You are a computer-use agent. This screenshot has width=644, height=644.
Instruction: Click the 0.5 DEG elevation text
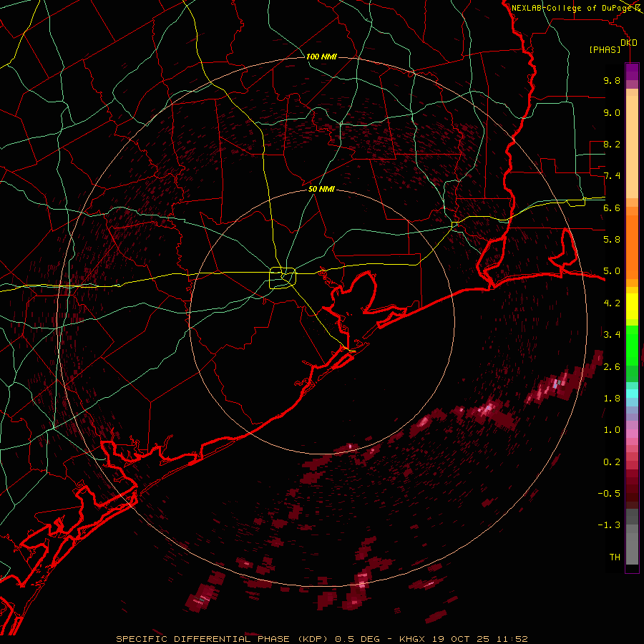pos(357,639)
